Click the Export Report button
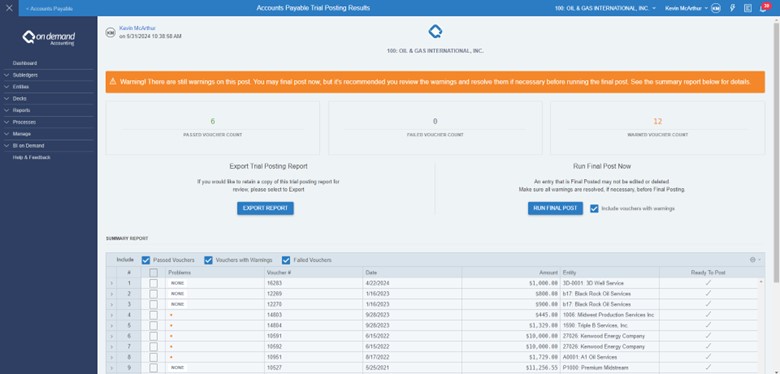Screen dimensions: 780x374 pyautogui.click(x=265, y=208)
